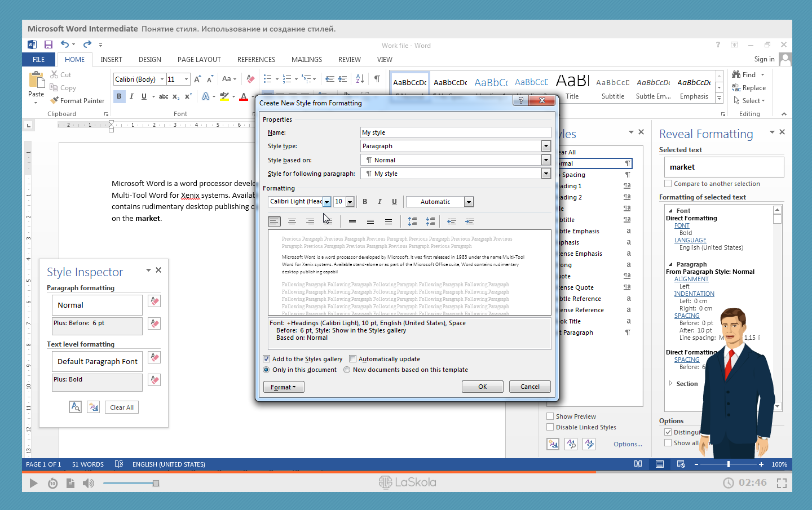Screen dimensions: 812x510
Task: Reset to Normal paragraph style in Style Inspector
Action: tap(154, 301)
